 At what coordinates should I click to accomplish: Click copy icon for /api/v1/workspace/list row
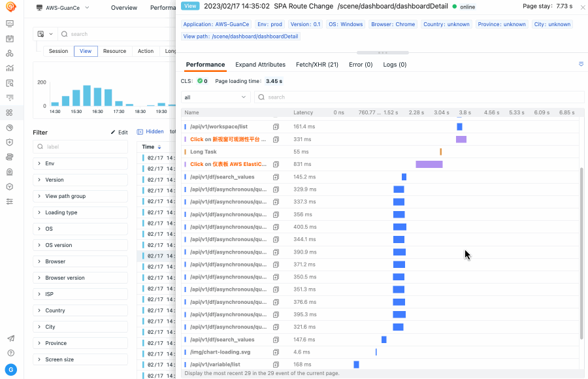(x=276, y=127)
